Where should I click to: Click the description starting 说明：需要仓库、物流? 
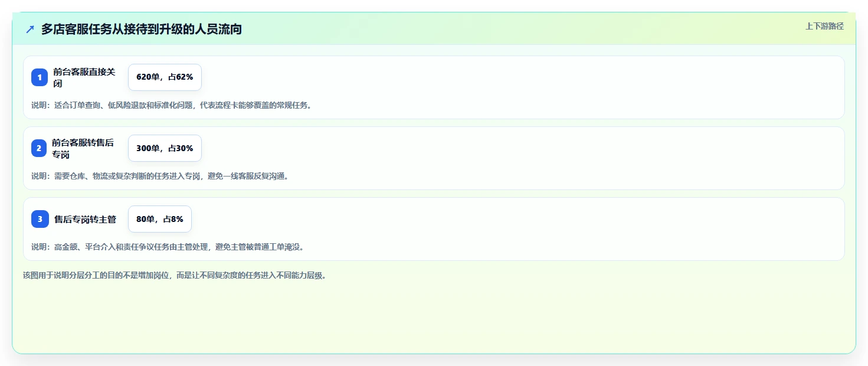coord(160,176)
